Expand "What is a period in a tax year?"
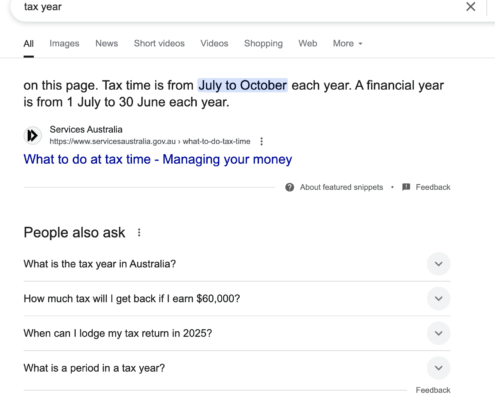 pyautogui.click(x=439, y=368)
